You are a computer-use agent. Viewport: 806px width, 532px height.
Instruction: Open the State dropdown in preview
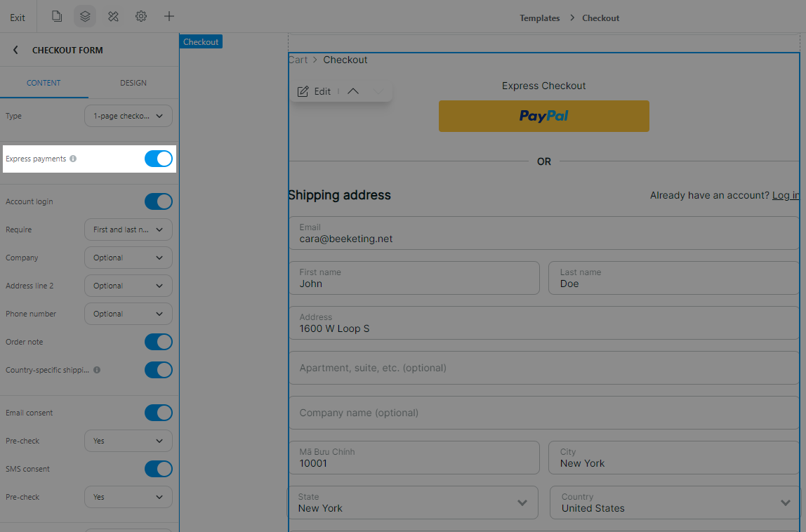point(413,503)
